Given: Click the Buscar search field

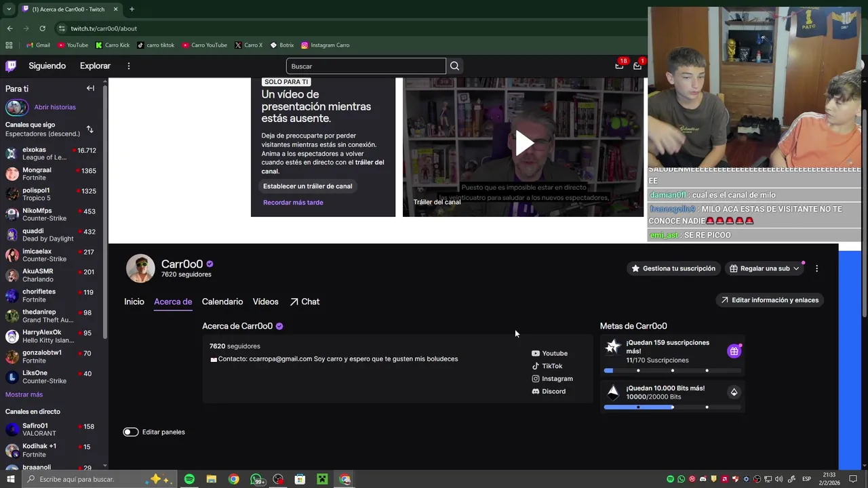Looking at the screenshot, I should click(x=366, y=66).
